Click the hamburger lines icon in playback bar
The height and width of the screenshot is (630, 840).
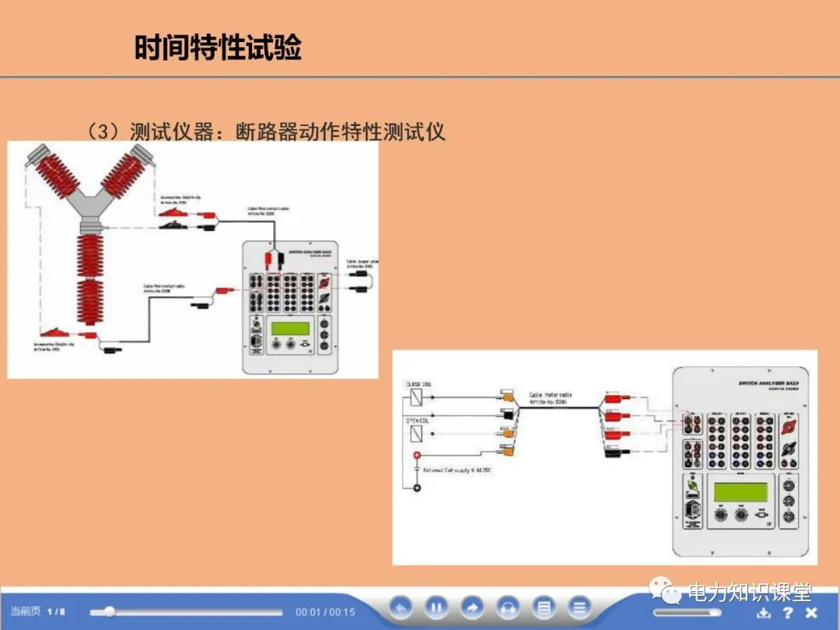pos(580,609)
